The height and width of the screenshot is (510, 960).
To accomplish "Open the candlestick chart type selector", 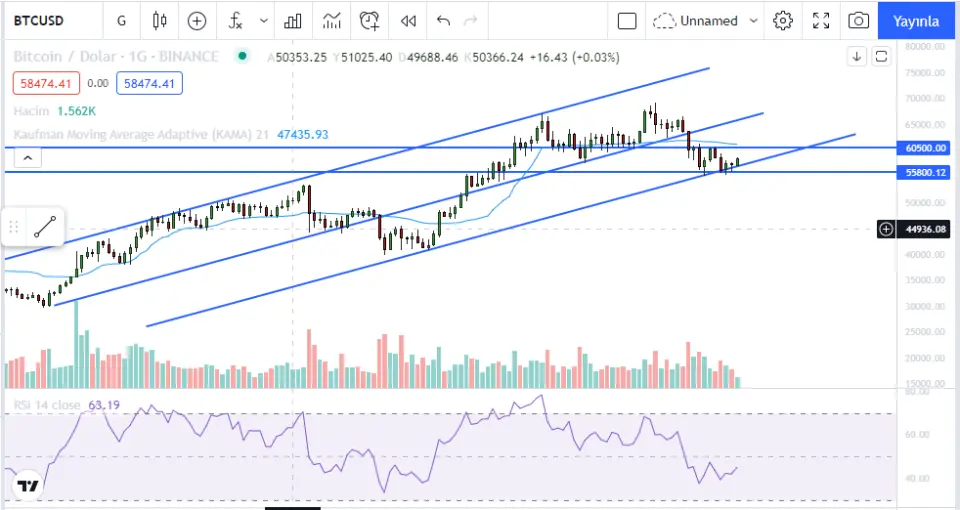I will [x=160, y=20].
